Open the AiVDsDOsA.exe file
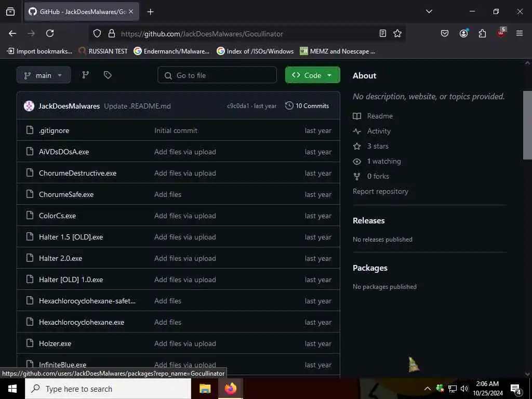The image size is (532, 399). coord(64,152)
